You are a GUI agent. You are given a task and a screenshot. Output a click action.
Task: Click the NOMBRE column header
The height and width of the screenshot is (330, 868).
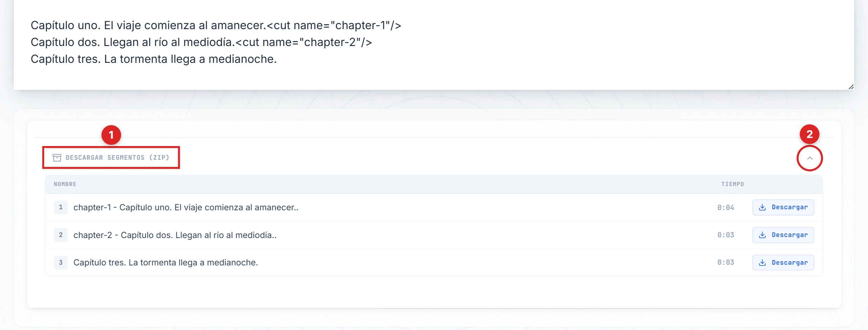(65, 184)
